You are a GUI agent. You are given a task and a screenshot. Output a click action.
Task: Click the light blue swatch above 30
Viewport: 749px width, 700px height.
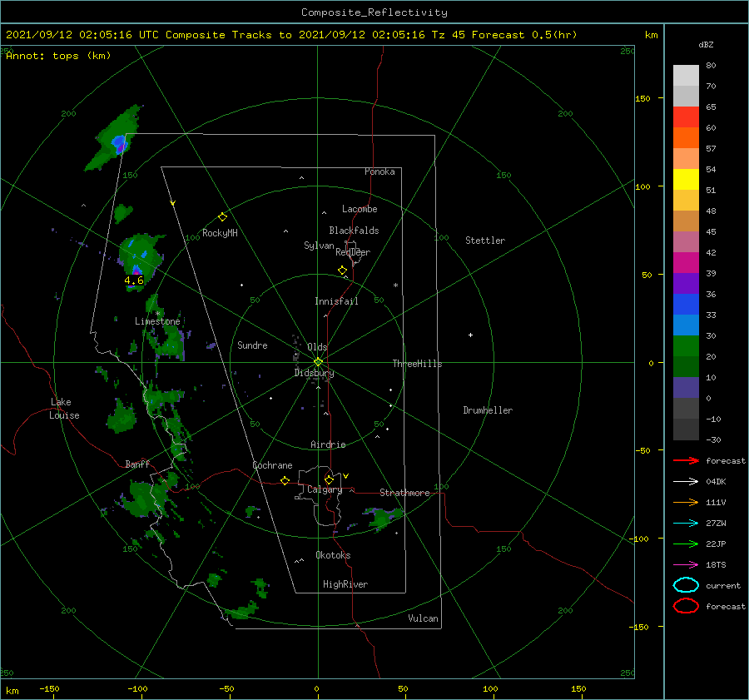[686, 325]
